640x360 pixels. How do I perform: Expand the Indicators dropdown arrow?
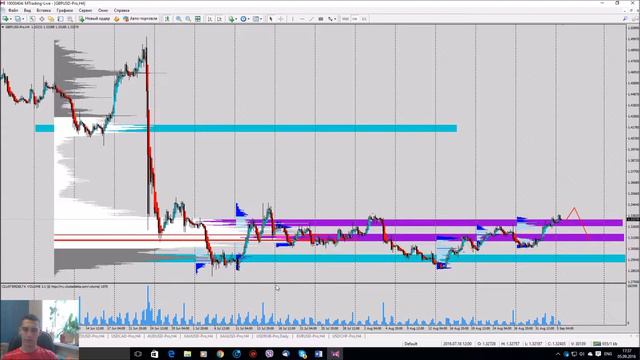click(x=236, y=19)
